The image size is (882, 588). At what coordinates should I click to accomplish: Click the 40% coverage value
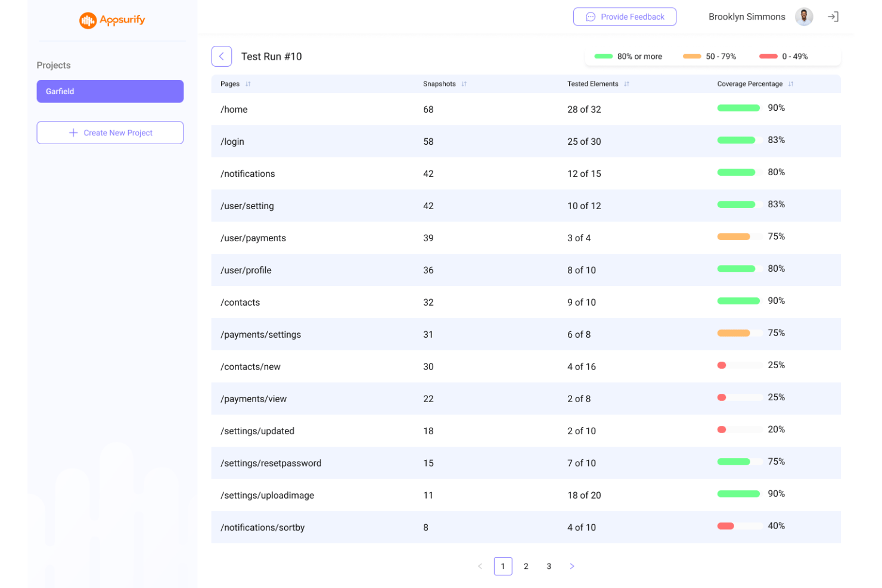pos(777,526)
